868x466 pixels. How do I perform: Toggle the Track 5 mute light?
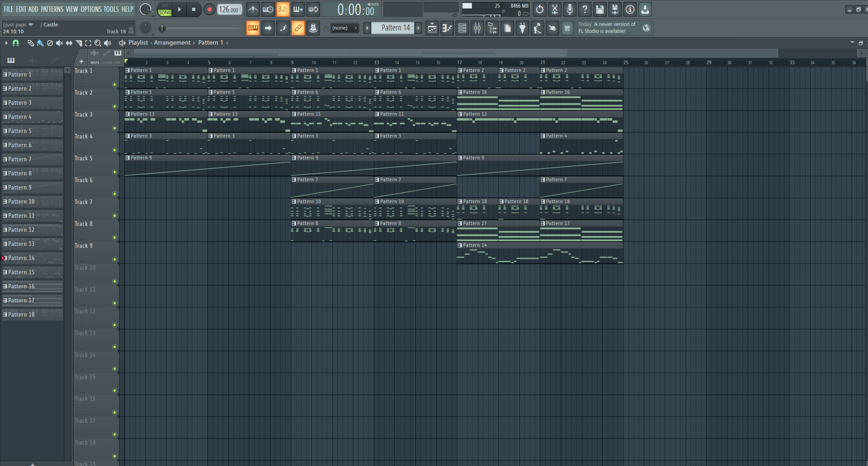[114, 172]
